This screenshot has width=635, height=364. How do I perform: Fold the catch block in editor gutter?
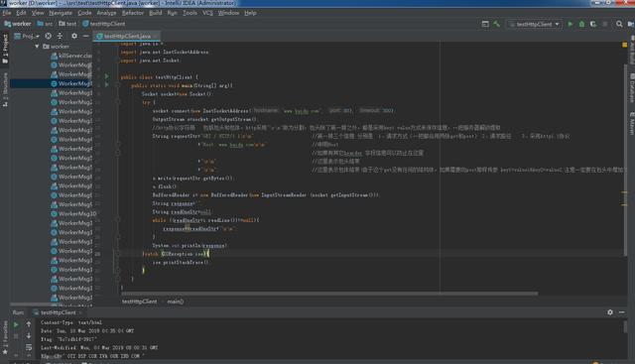click(x=117, y=254)
